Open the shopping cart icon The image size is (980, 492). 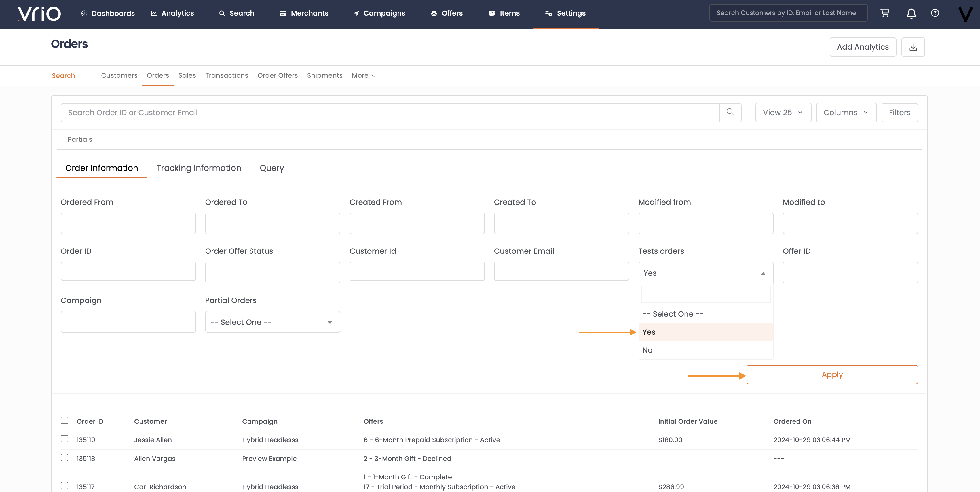pyautogui.click(x=885, y=13)
